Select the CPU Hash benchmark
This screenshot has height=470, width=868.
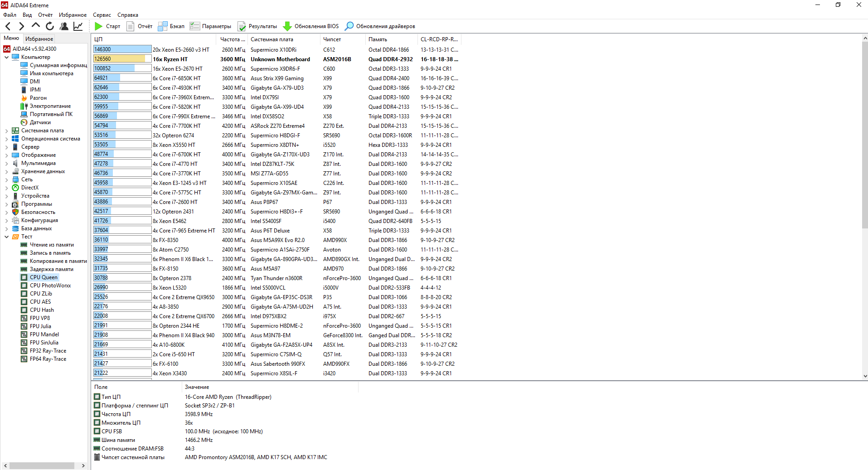click(42, 310)
